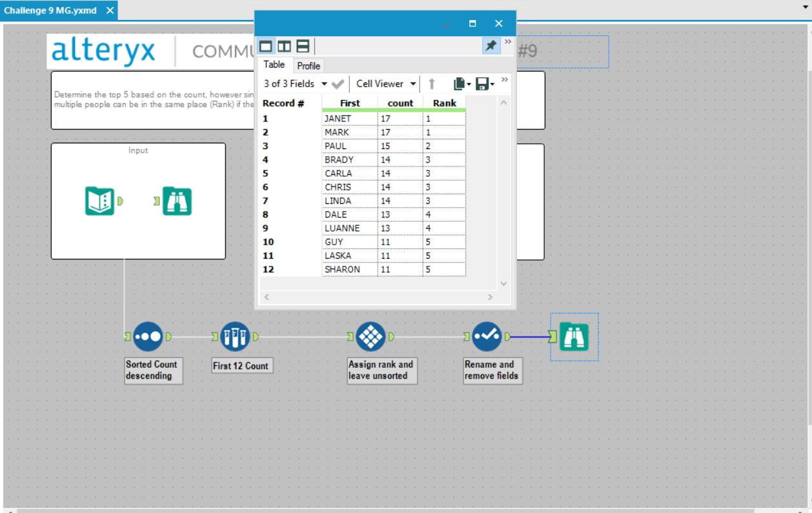
Task: Open the Sort tool labeled Sorted Count descending
Action: [147, 336]
